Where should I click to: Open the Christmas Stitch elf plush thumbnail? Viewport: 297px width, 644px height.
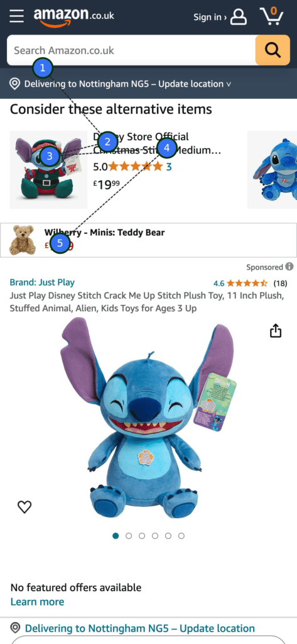[x=48, y=170]
